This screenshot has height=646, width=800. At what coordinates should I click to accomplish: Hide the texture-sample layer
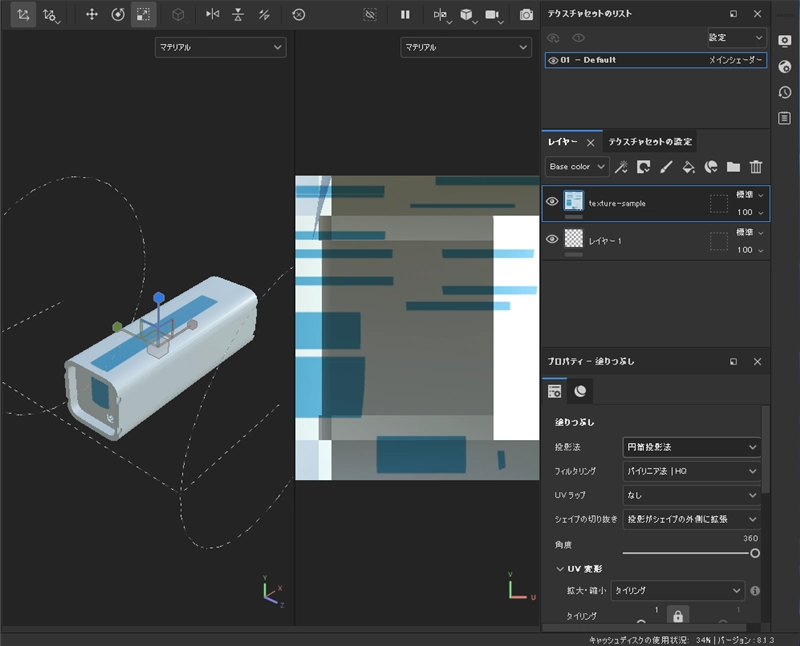552,202
